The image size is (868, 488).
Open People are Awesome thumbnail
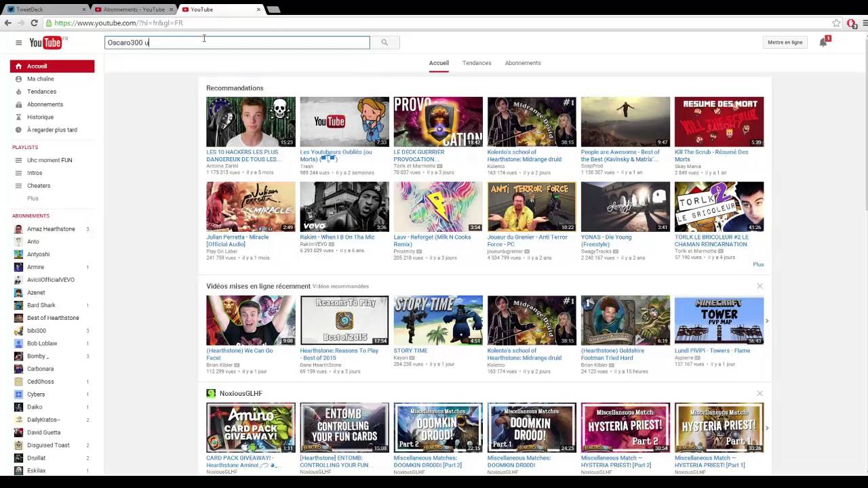click(625, 121)
